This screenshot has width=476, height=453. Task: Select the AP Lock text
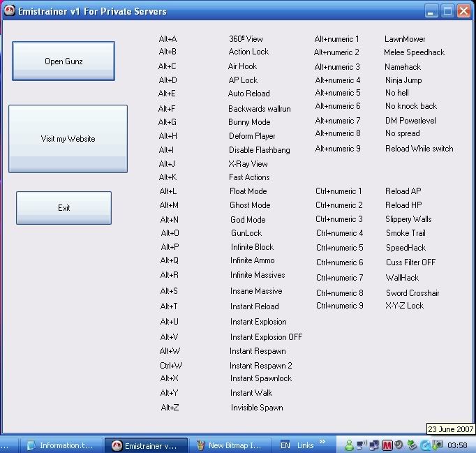tap(243, 80)
